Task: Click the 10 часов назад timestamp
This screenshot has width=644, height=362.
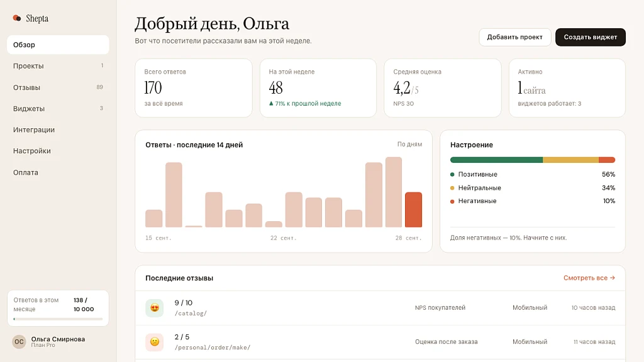Action: tap(594, 307)
